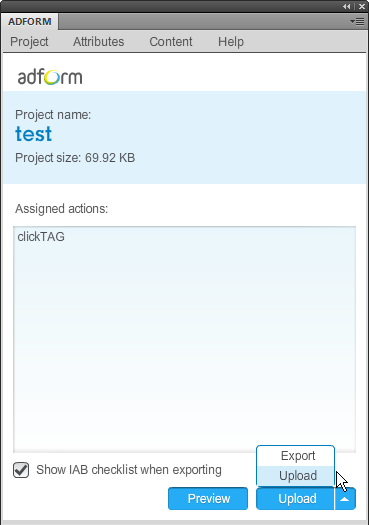This screenshot has height=525, width=369.
Task: Click the Preview button
Action: click(x=208, y=499)
